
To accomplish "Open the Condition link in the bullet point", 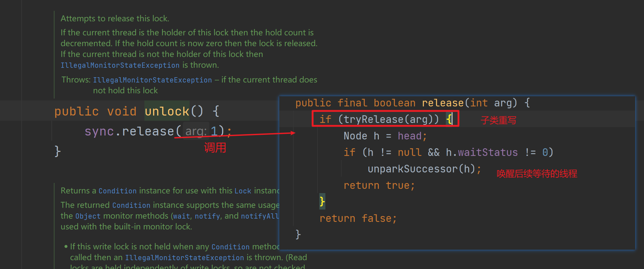I will [x=230, y=247].
